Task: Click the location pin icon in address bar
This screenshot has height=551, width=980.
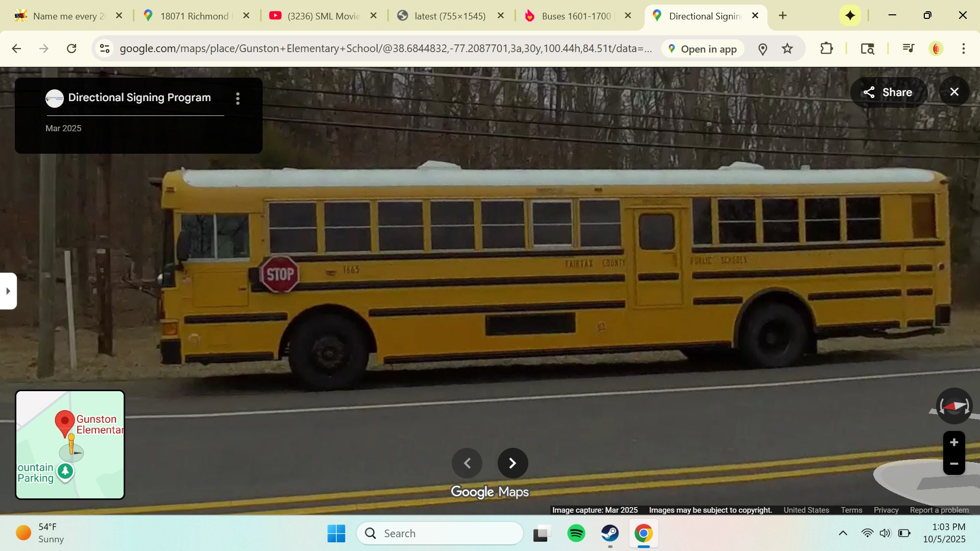Action: tap(762, 49)
